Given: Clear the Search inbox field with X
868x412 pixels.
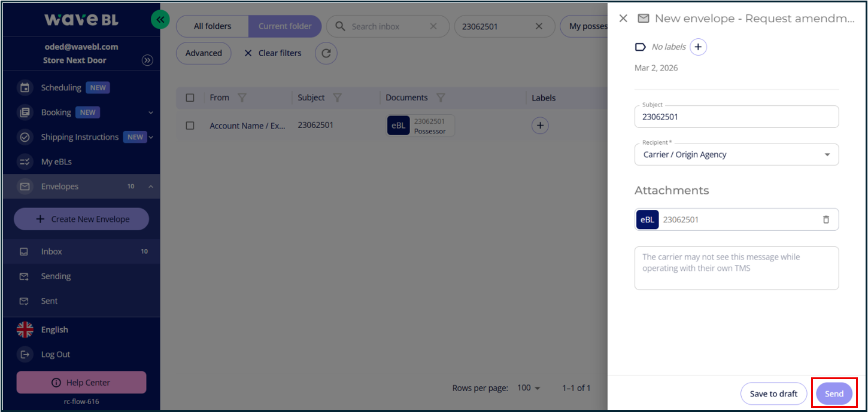Looking at the screenshot, I should click(x=434, y=26).
